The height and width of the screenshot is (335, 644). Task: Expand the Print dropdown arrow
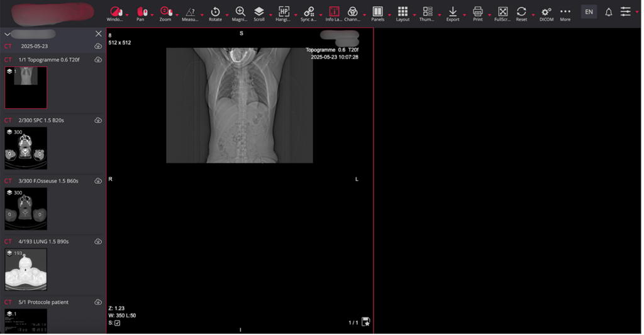click(489, 15)
